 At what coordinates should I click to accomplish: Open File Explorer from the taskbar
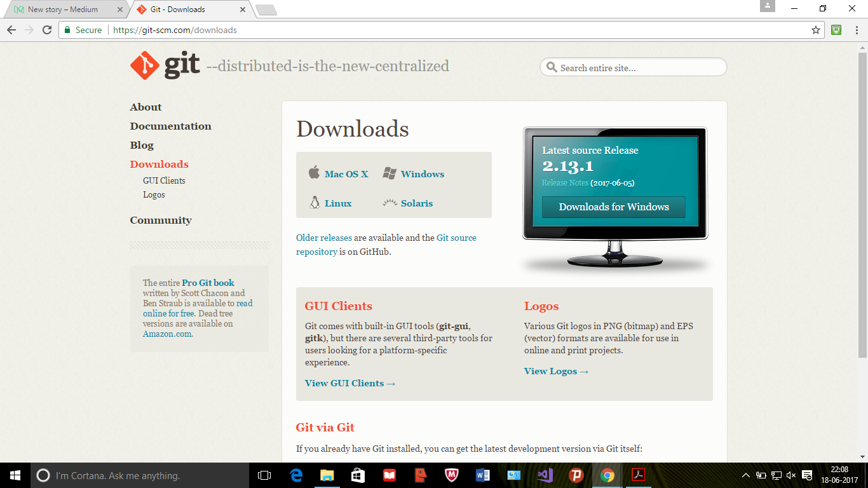tap(327, 475)
